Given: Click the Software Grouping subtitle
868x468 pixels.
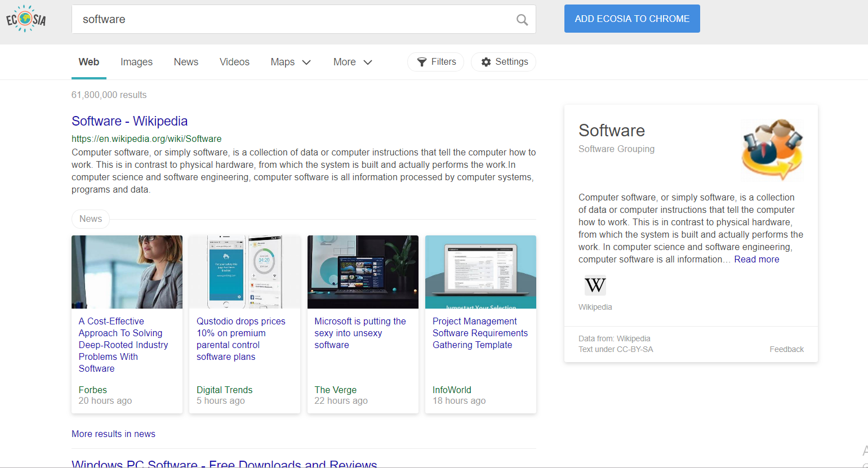Looking at the screenshot, I should click(x=616, y=149).
